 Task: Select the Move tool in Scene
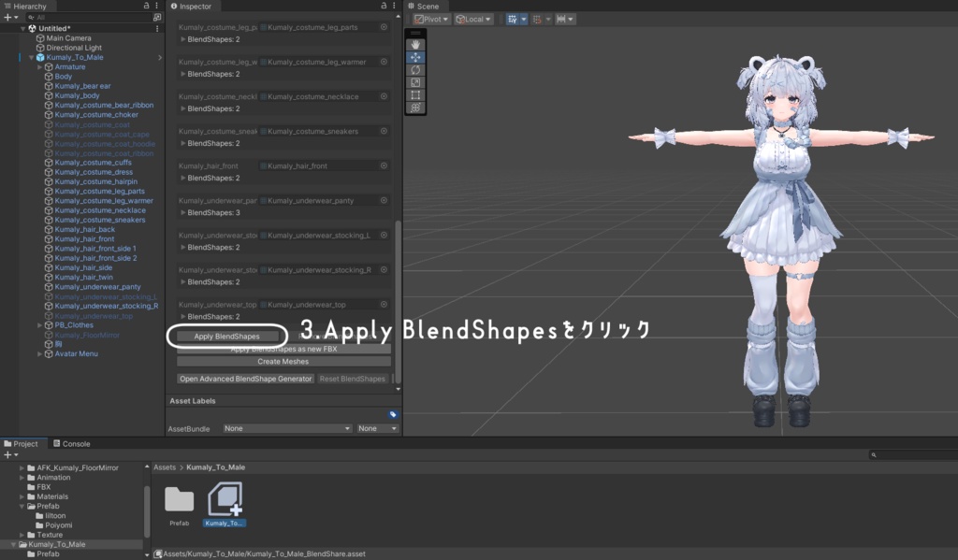(416, 57)
